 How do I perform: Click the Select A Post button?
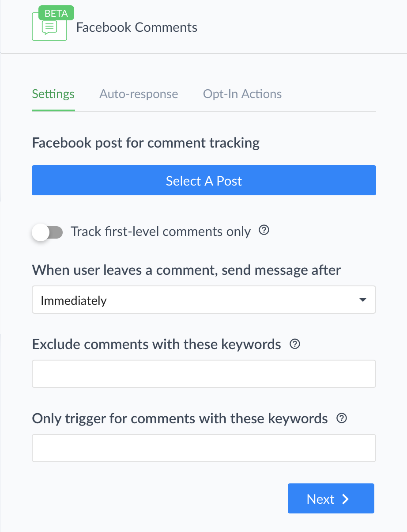[x=204, y=180]
